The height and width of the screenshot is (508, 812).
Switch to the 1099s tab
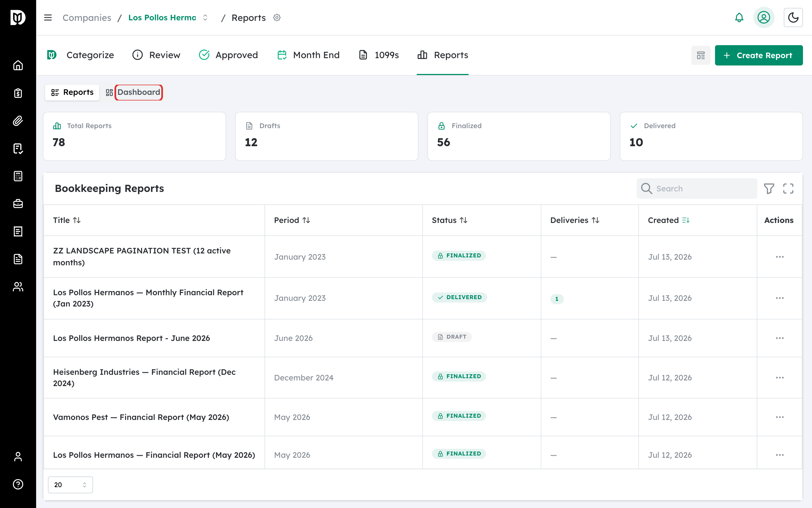pyautogui.click(x=378, y=55)
